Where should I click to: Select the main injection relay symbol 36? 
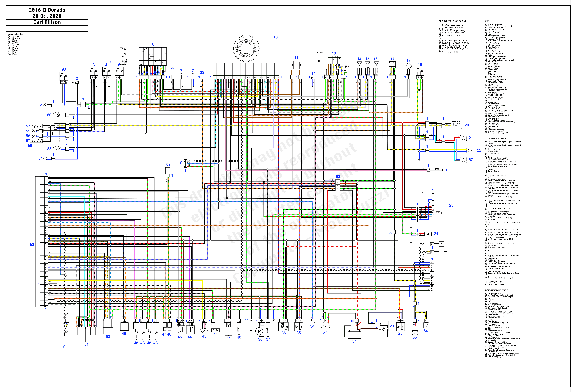click(284, 327)
